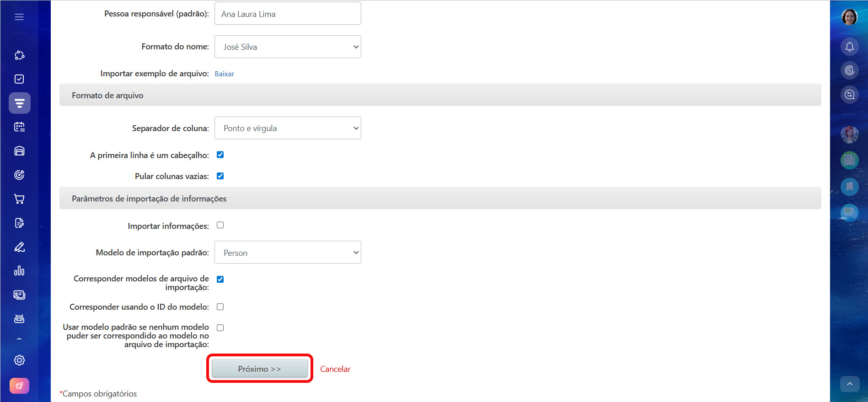Toggle 'Pular colunas vazias' checkbox
Screen dimensions: 868x402
[x=220, y=176]
